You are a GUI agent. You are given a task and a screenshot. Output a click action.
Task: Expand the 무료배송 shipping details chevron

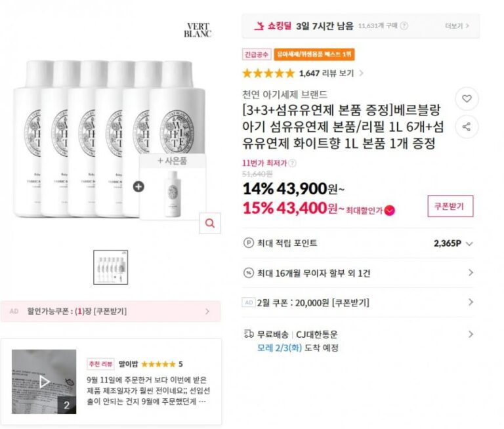[470, 334]
